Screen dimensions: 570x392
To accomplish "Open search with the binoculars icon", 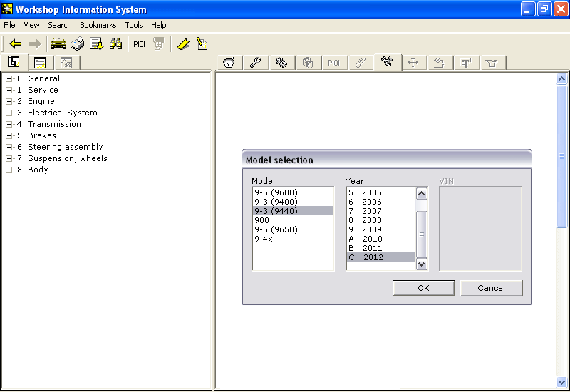I will (x=116, y=43).
